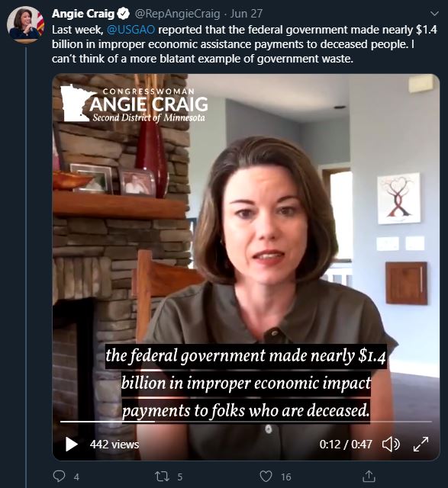
Task: Click the reply count 4
Action: [x=76, y=477]
